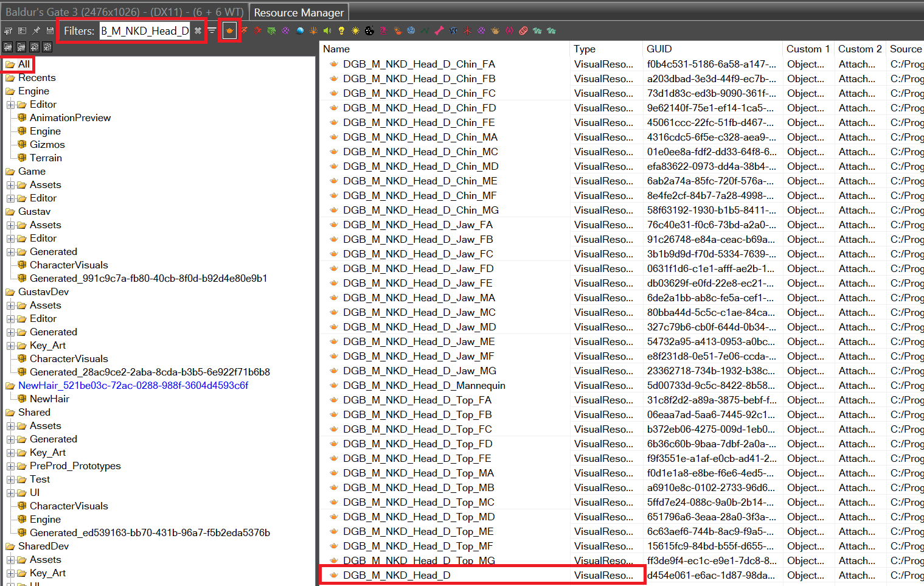Click the Filters text input field
The height and width of the screenshot is (586, 924).
click(x=145, y=30)
